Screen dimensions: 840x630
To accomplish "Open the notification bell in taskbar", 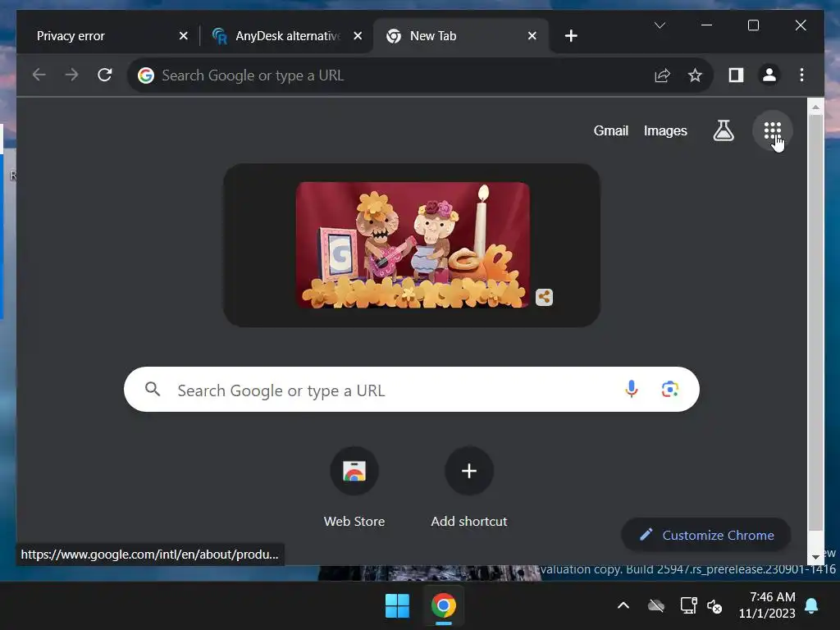I will pos(811,606).
